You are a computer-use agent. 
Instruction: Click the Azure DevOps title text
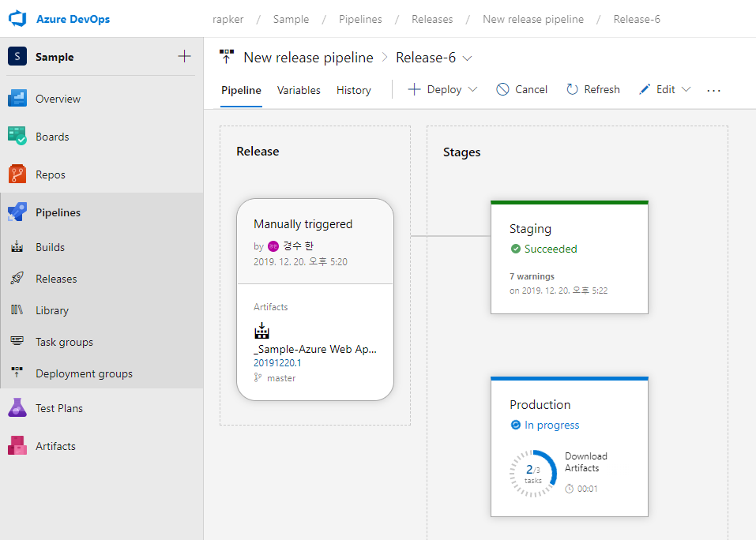tap(73, 19)
